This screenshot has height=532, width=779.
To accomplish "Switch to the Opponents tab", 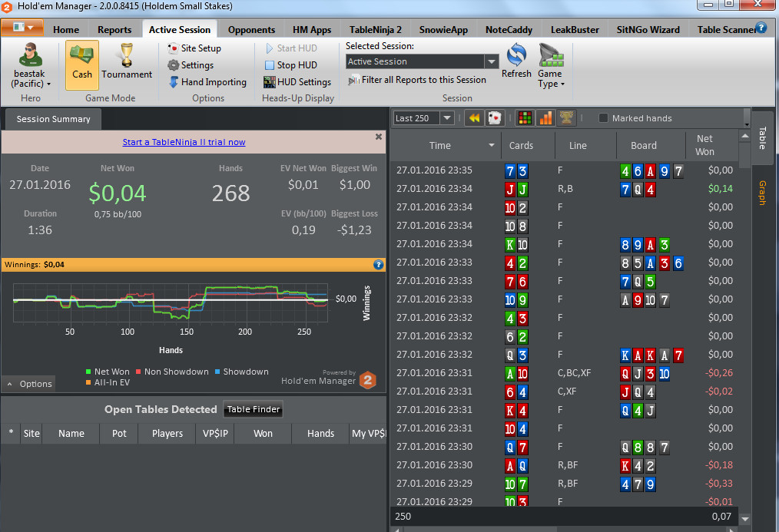I will pos(251,30).
